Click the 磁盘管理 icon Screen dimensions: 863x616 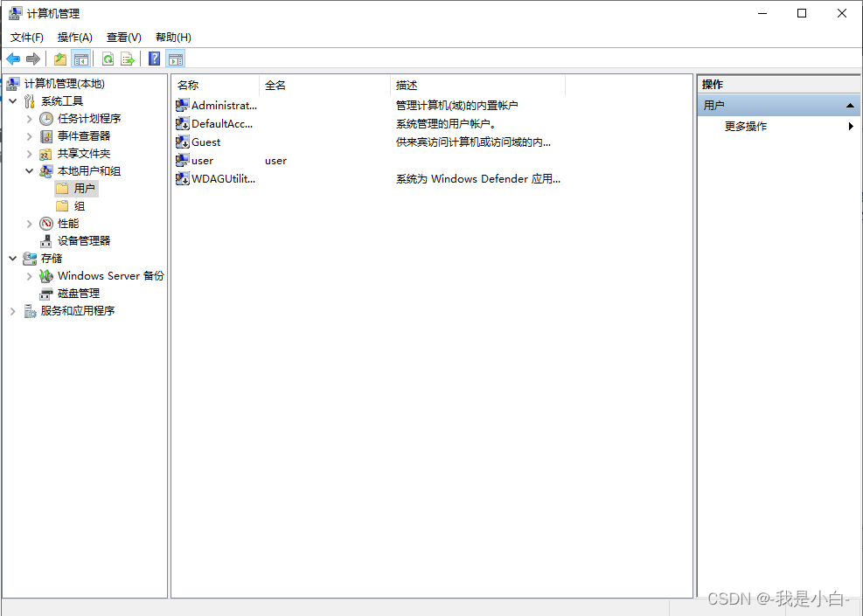click(46, 294)
